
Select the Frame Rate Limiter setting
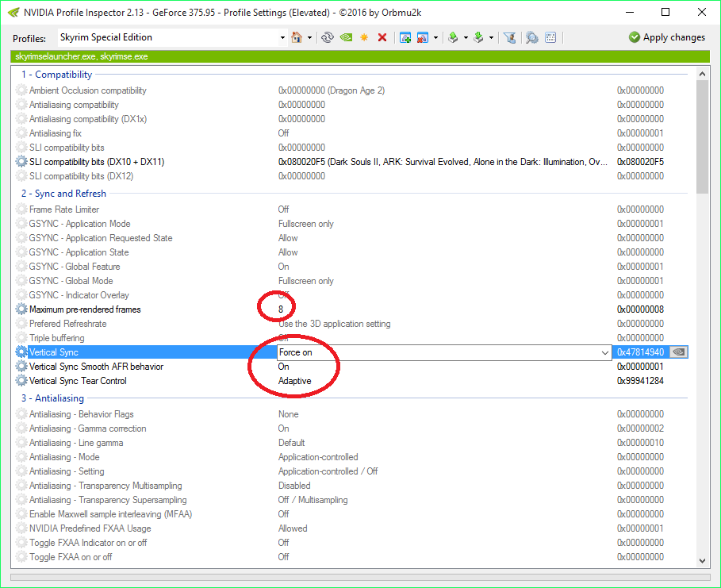[64, 209]
